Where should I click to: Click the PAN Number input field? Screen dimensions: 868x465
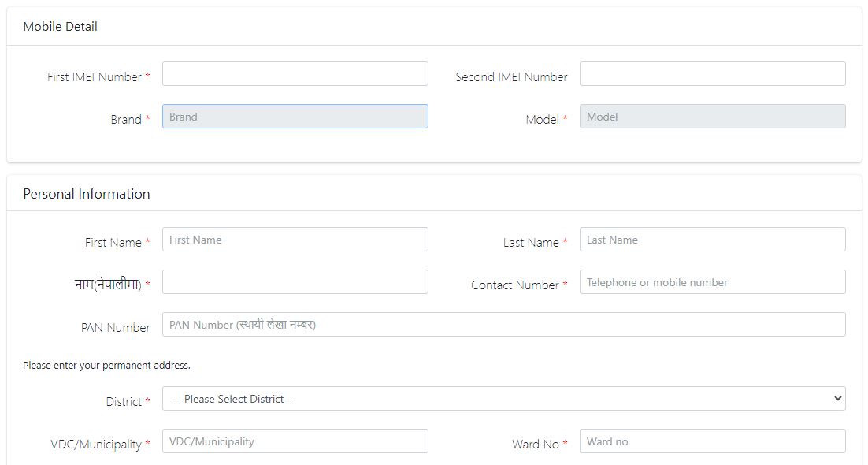[x=503, y=324]
